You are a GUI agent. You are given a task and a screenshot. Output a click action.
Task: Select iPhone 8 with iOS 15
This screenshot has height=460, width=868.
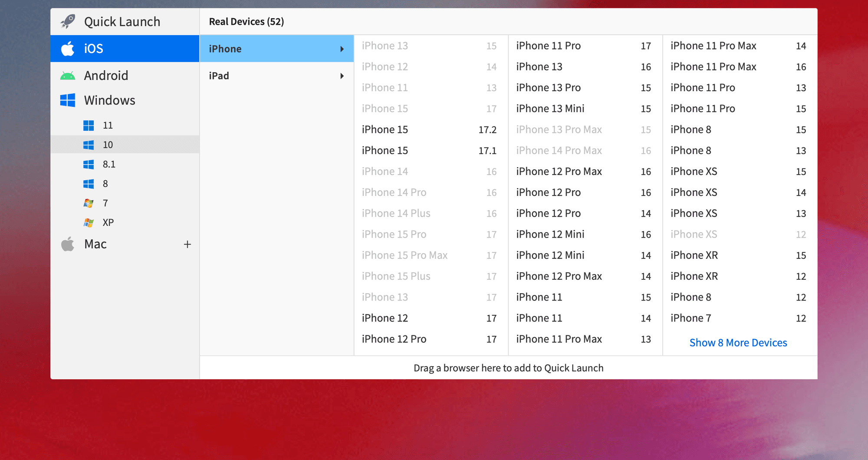(740, 129)
